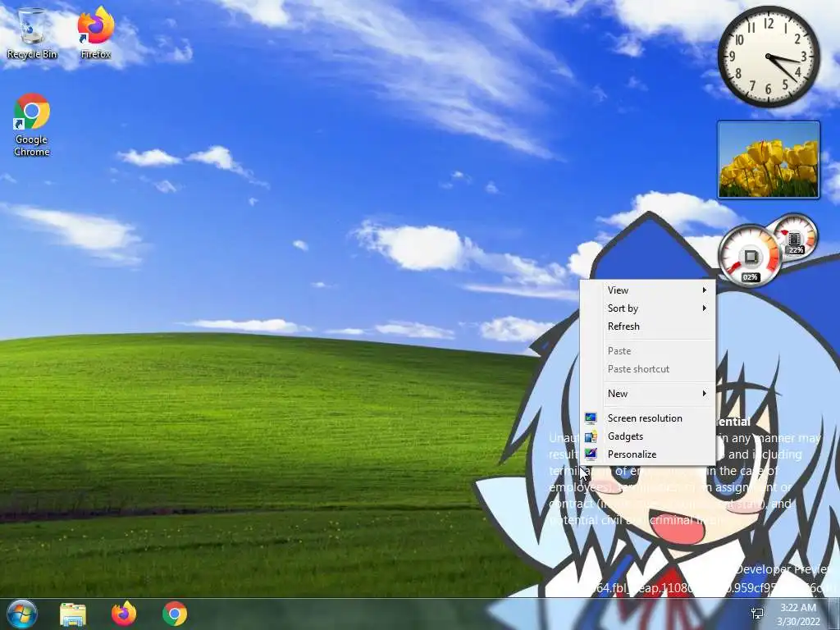This screenshot has height=630, width=840.
Task: Click the RAM meter small dial
Action: click(796, 235)
